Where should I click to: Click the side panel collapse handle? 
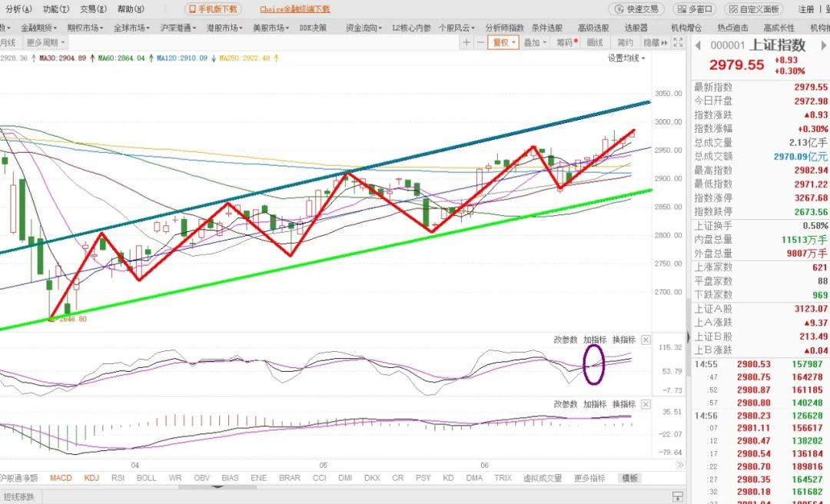coord(688,337)
